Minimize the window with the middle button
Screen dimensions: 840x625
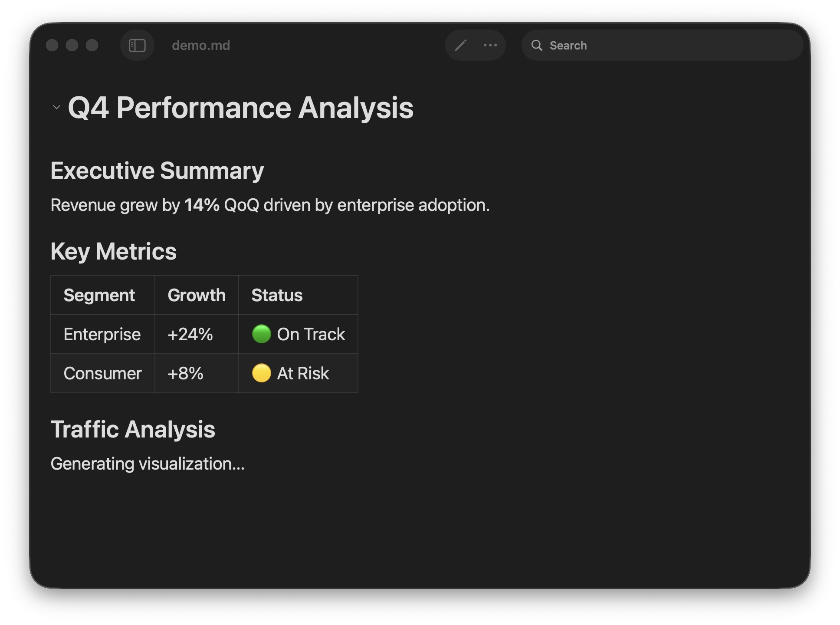click(x=72, y=45)
